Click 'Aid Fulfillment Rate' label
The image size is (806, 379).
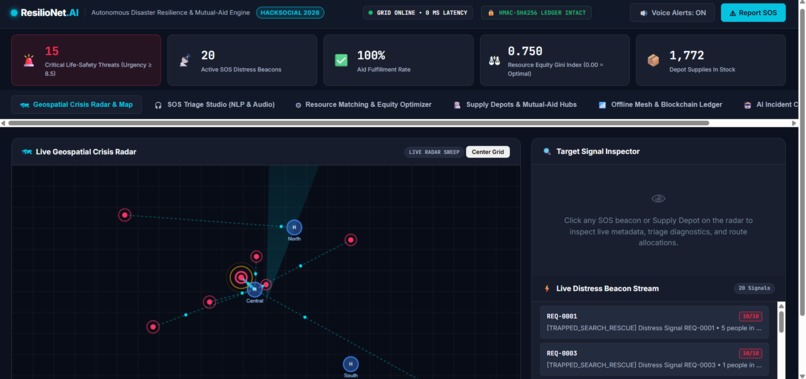383,69
